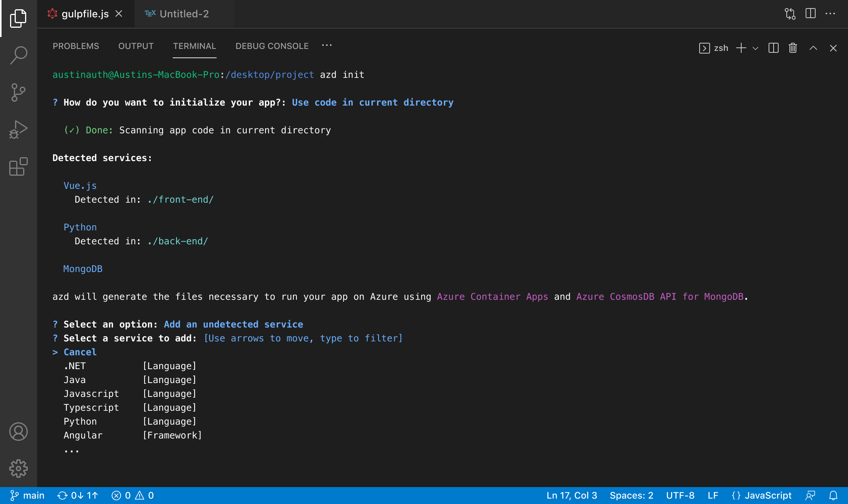This screenshot has width=848, height=504.
Task: Open Manage settings gear
Action: tap(18, 469)
